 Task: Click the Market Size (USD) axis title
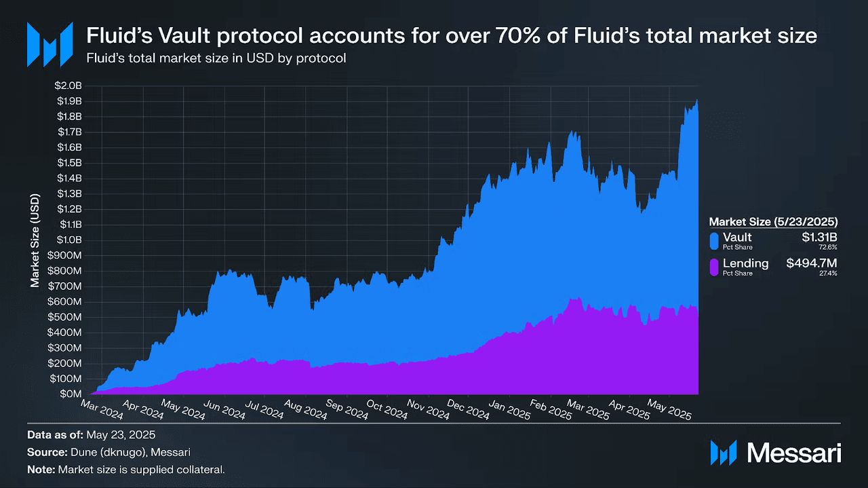click(35, 240)
